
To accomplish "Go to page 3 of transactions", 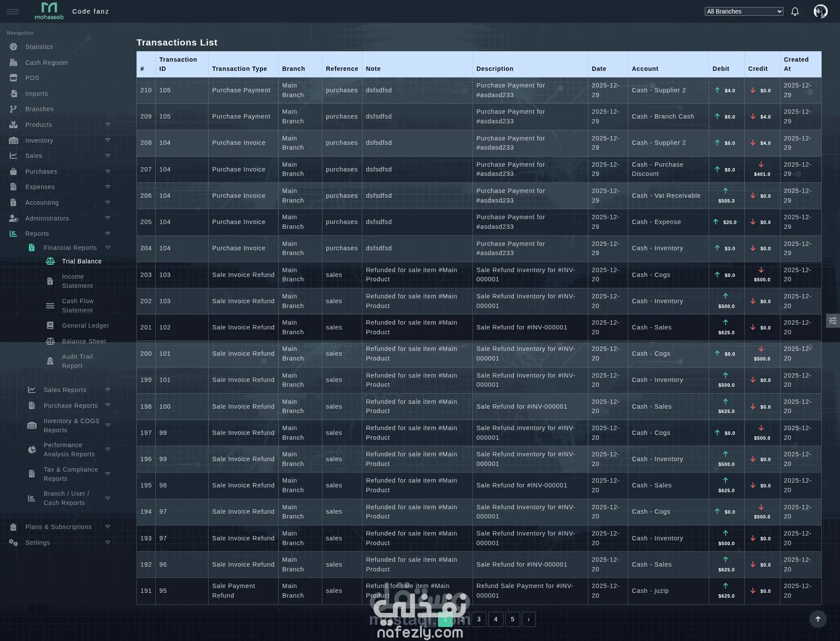I will click(x=479, y=619).
